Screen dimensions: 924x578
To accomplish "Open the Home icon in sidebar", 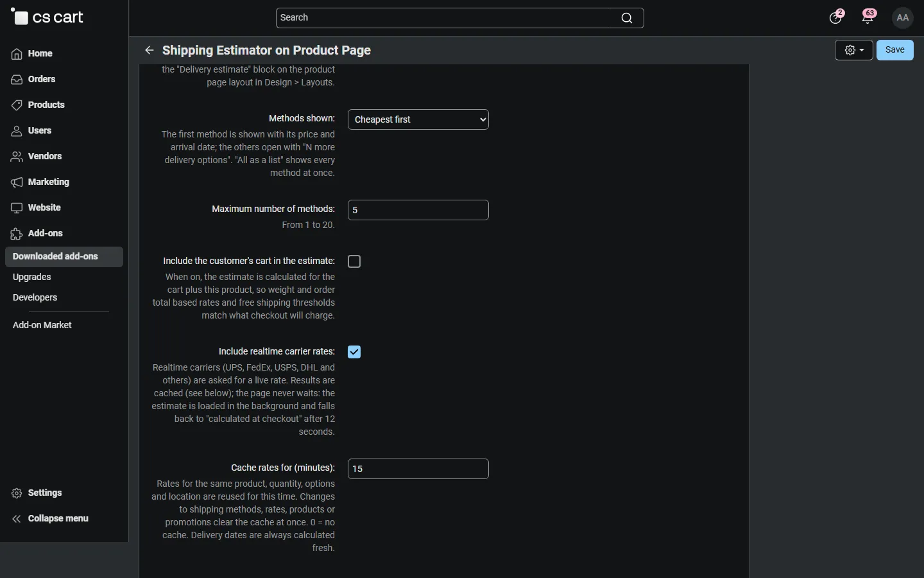I will coord(17,54).
